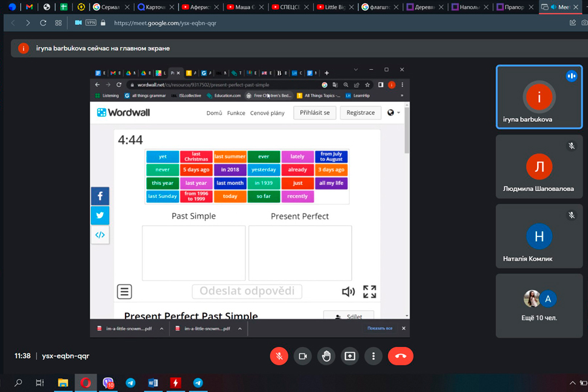
Task: Open File Explorer from taskbar
Action: tap(63, 383)
